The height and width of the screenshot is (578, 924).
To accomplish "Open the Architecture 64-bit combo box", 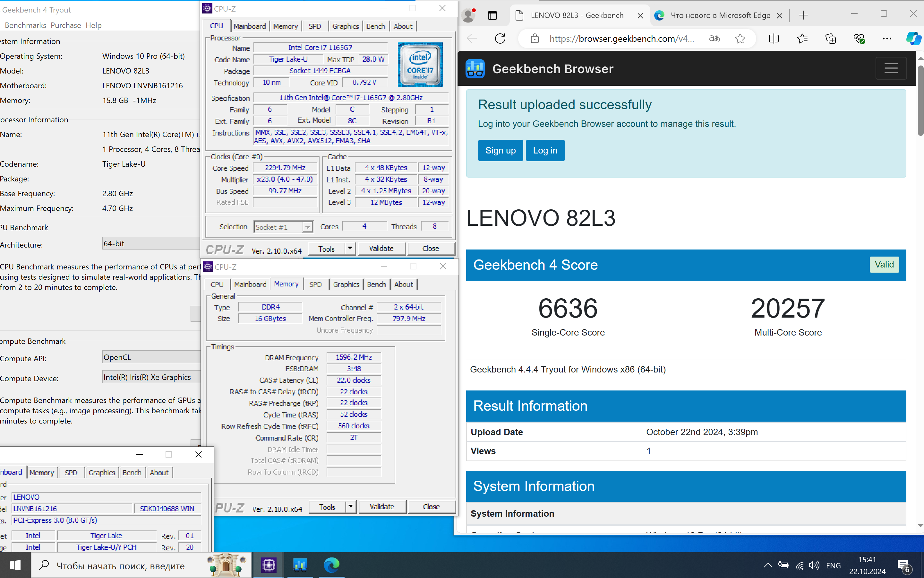I will tap(151, 243).
